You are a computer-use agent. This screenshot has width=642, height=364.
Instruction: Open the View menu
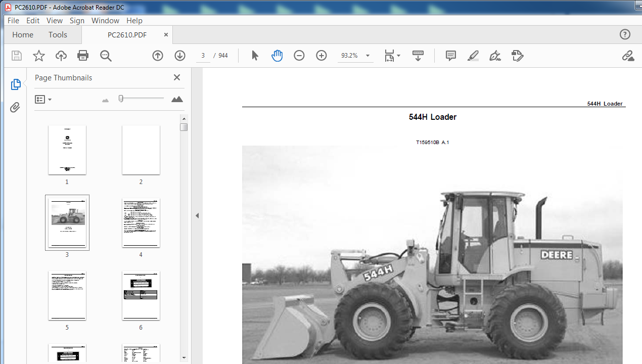click(55, 21)
